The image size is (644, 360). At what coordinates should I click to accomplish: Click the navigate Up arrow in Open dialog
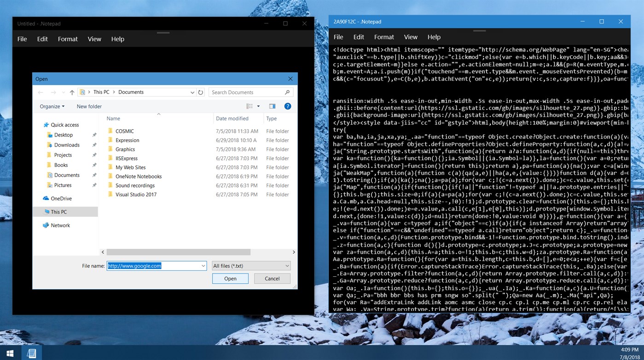(72, 92)
